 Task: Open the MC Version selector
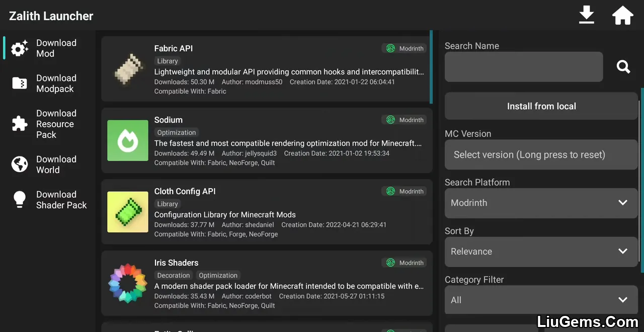pos(541,154)
